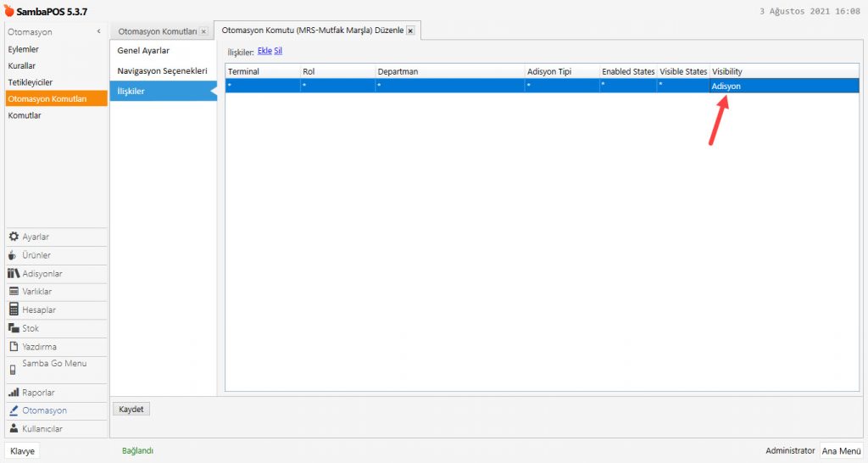This screenshot has height=463, width=868.
Task: Open Navigasyon Seçenekleri section
Action: 162,70
